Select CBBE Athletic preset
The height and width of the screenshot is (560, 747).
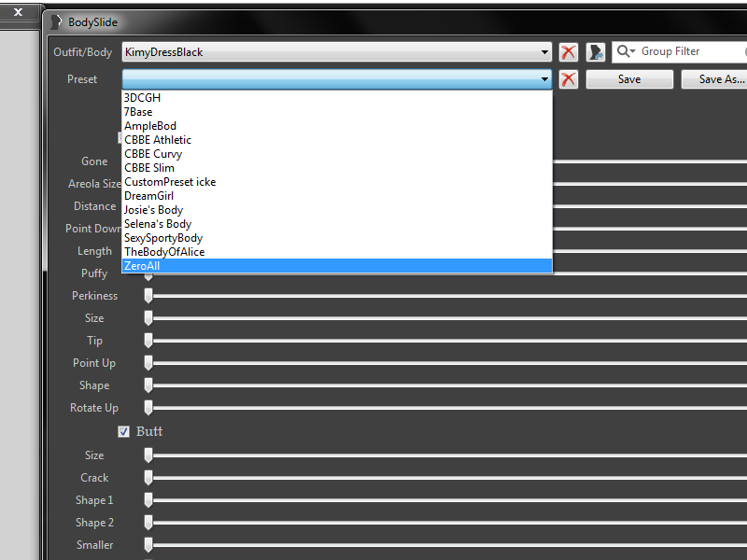337,139
